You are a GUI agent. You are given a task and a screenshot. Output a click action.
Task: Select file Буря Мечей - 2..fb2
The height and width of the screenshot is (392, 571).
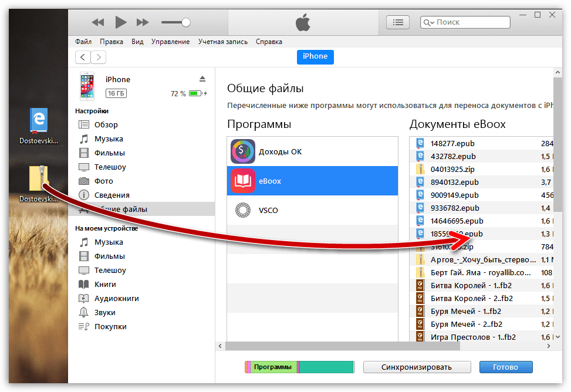tap(481, 325)
